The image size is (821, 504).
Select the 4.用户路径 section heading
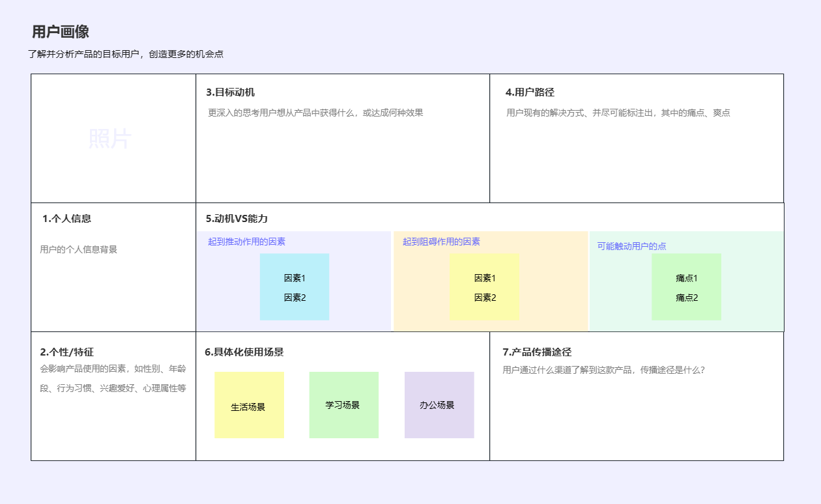530,92
